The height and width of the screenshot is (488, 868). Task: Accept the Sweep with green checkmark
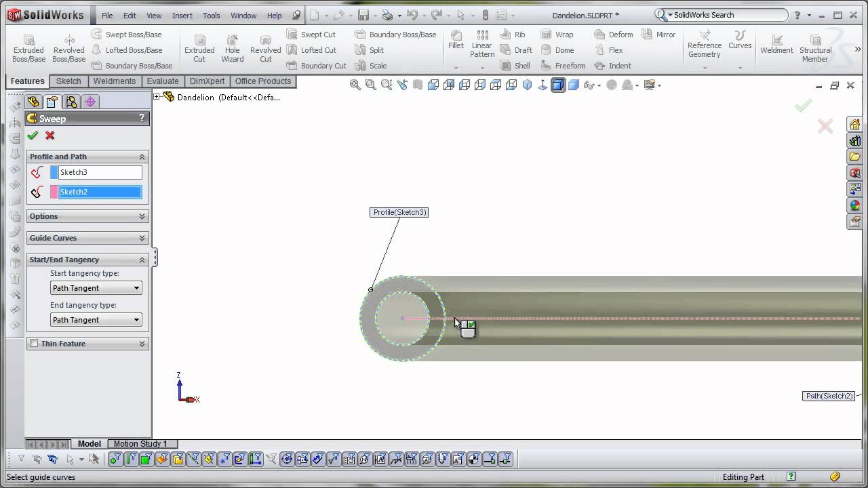coord(33,136)
